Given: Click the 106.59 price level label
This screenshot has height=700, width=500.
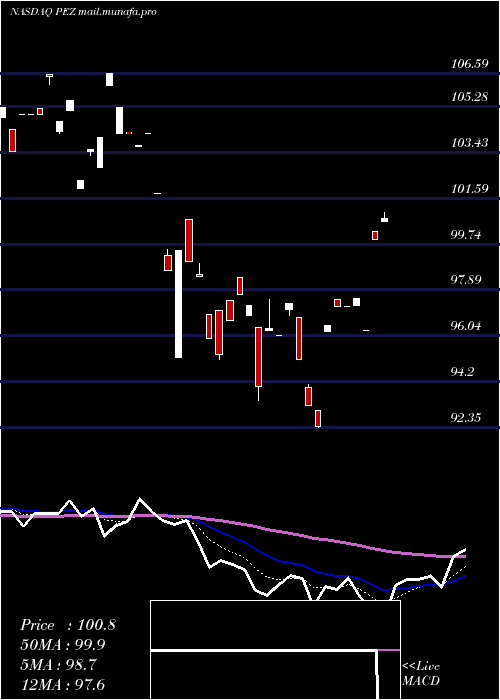Looking at the screenshot, I should (x=469, y=64).
